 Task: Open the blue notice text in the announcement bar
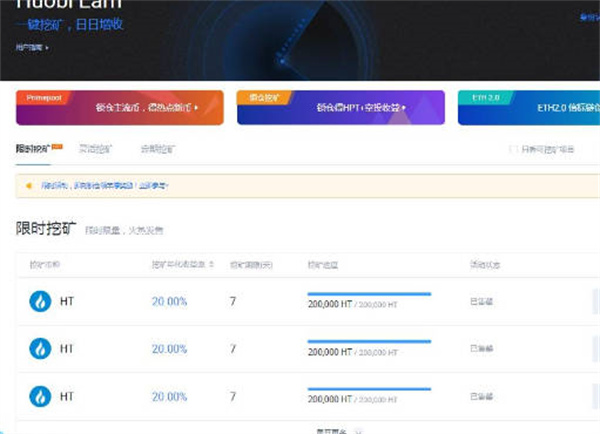tap(104, 186)
